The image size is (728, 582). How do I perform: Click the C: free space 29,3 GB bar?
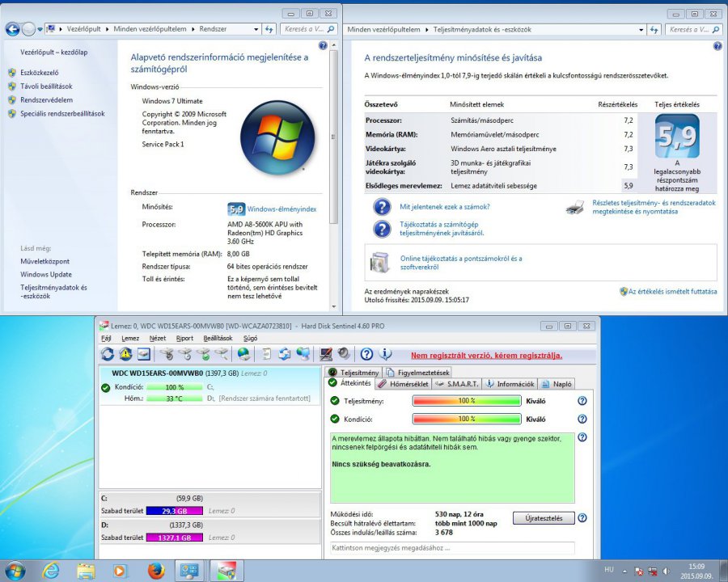pyautogui.click(x=175, y=511)
